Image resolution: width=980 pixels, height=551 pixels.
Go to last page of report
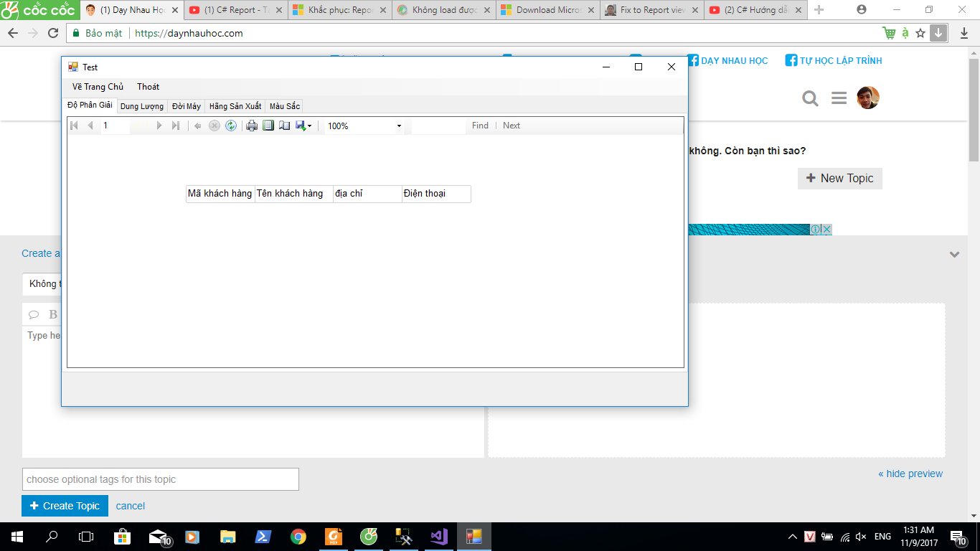(176, 126)
